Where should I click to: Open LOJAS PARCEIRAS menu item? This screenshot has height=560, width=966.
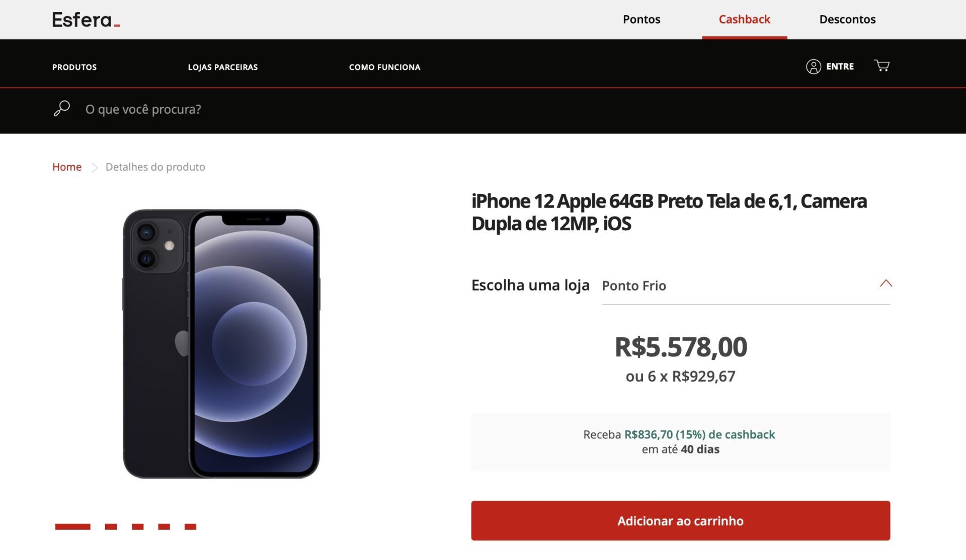coord(222,67)
